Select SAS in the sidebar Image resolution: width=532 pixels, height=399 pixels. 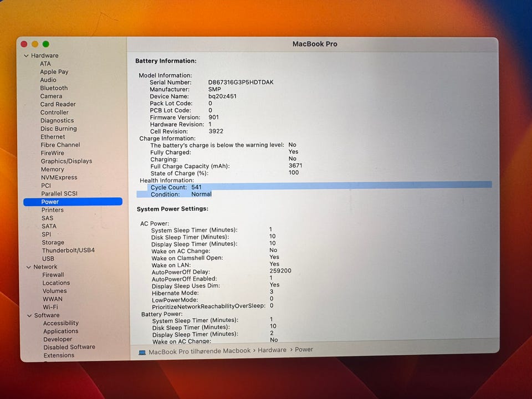tap(48, 218)
